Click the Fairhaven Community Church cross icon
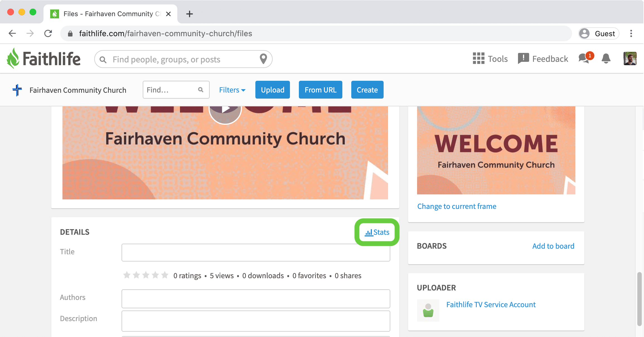The image size is (644, 337). (17, 90)
